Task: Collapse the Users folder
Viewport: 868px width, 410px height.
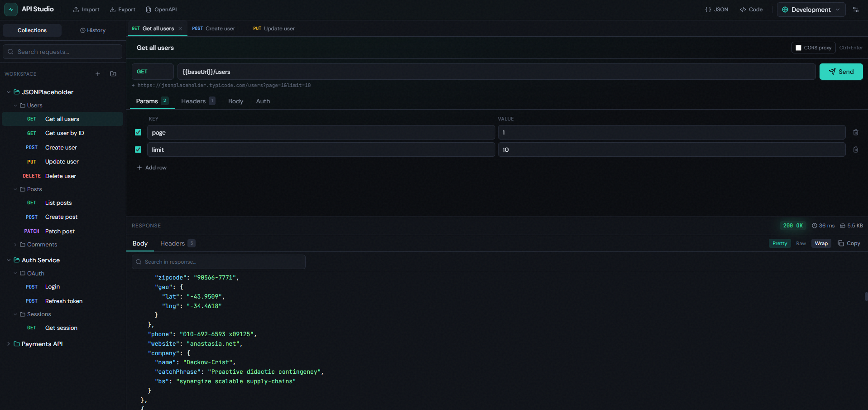Action: [x=15, y=106]
